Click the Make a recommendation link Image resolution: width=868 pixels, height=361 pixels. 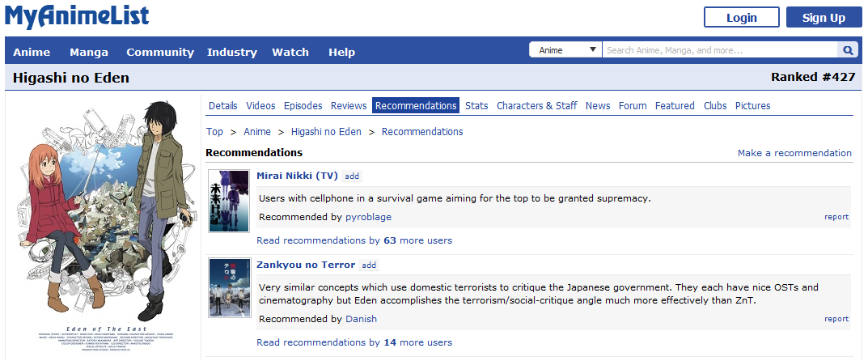(x=794, y=153)
